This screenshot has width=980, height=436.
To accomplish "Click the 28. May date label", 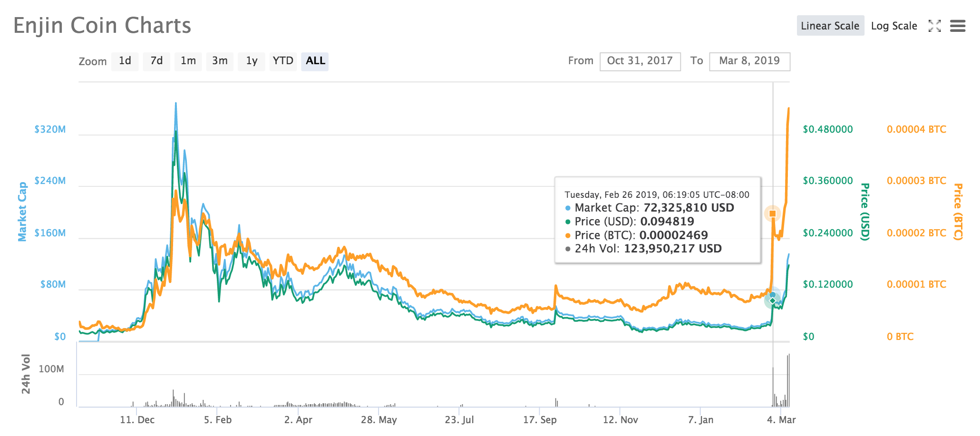I will tap(378, 420).
